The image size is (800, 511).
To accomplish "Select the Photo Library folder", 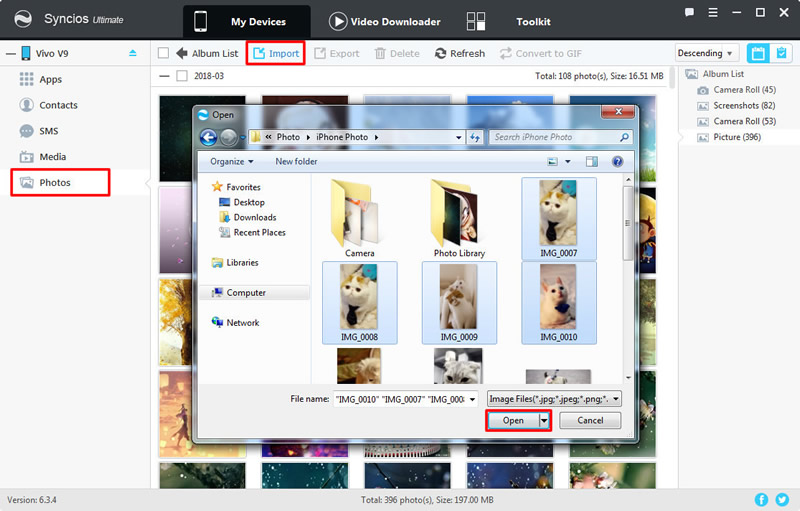I will click(459, 219).
